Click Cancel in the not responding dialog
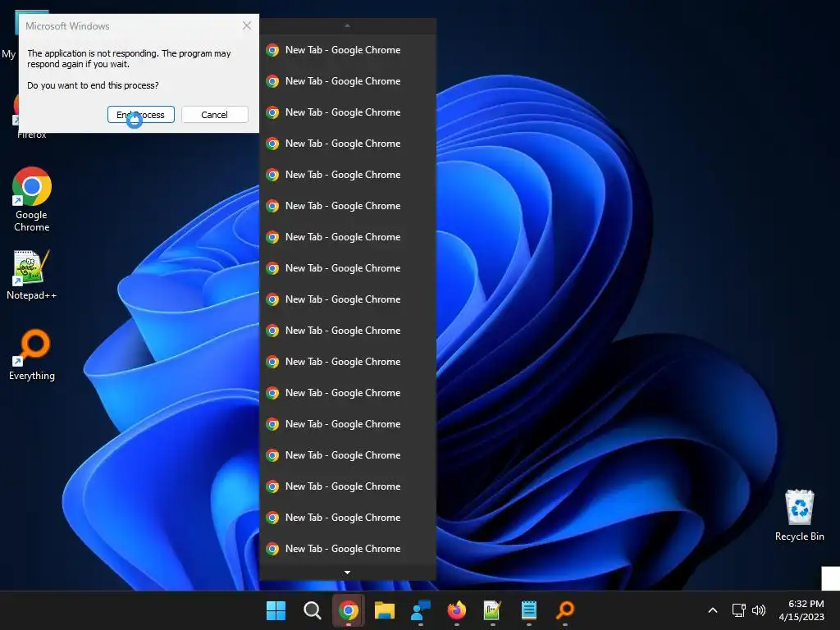This screenshot has height=630, width=840. [x=214, y=115]
